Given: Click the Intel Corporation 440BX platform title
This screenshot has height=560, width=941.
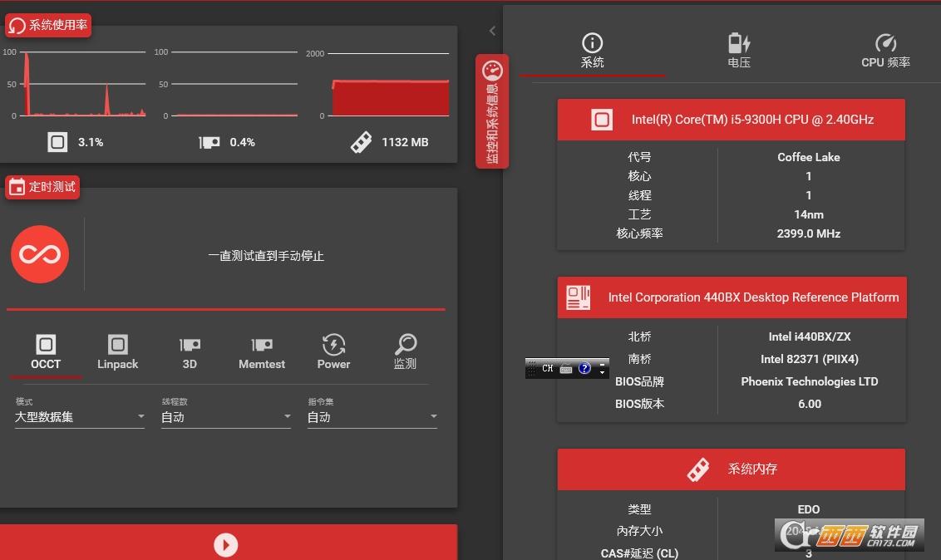Looking at the screenshot, I should [753, 297].
